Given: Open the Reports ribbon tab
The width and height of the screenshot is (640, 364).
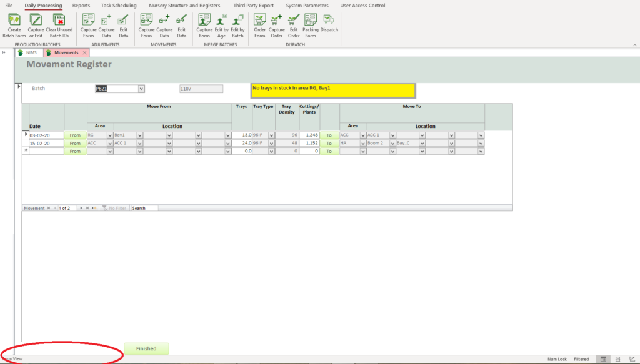Looking at the screenshot, I should [81, 6].
